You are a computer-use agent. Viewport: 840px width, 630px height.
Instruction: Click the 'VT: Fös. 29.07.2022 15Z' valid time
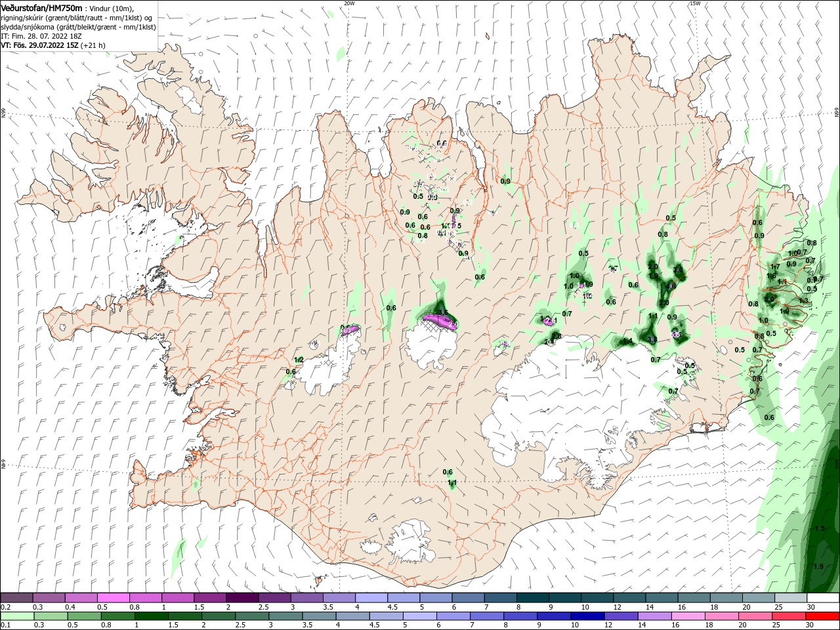[x=40, y=45]
